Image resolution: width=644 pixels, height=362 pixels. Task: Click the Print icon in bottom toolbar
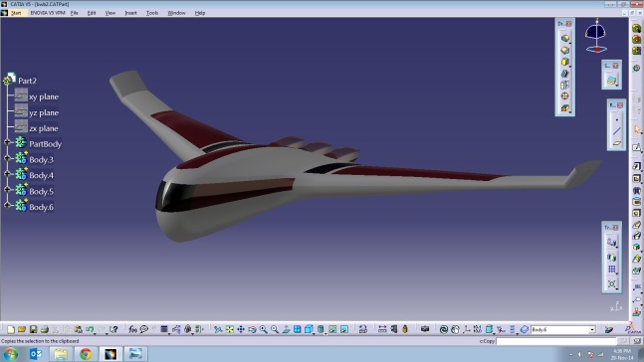tap(45, 329)
